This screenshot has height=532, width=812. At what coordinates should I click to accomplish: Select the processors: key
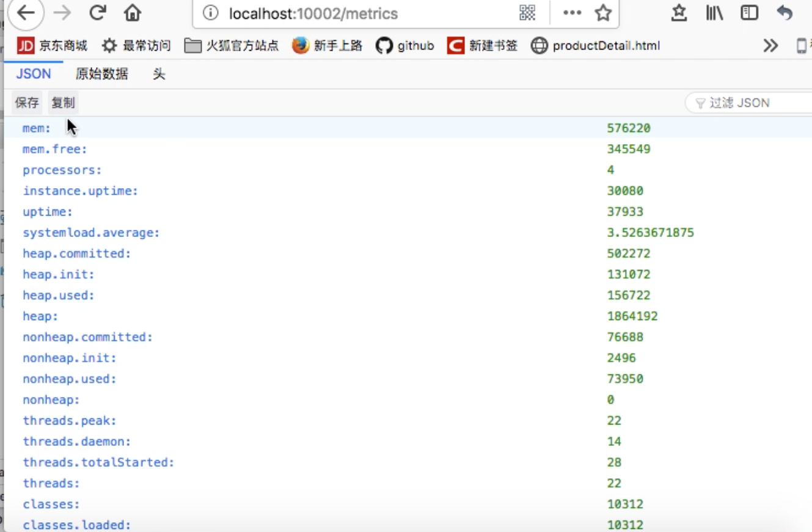pos(62,170)
